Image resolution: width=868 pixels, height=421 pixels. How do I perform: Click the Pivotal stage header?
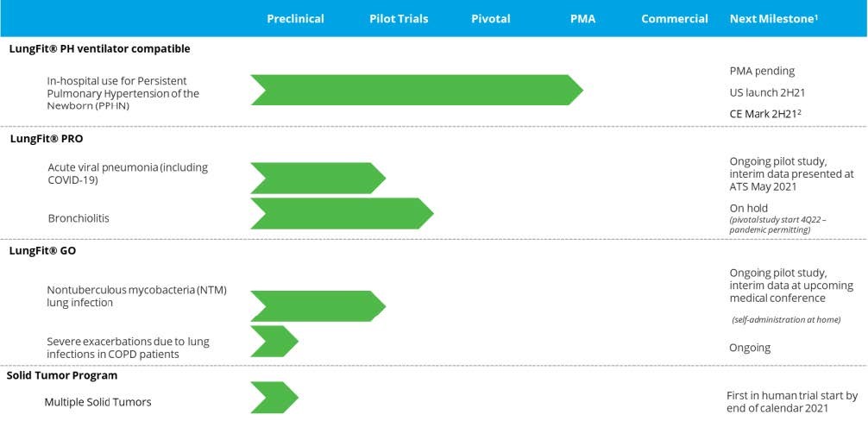point(491,19)
